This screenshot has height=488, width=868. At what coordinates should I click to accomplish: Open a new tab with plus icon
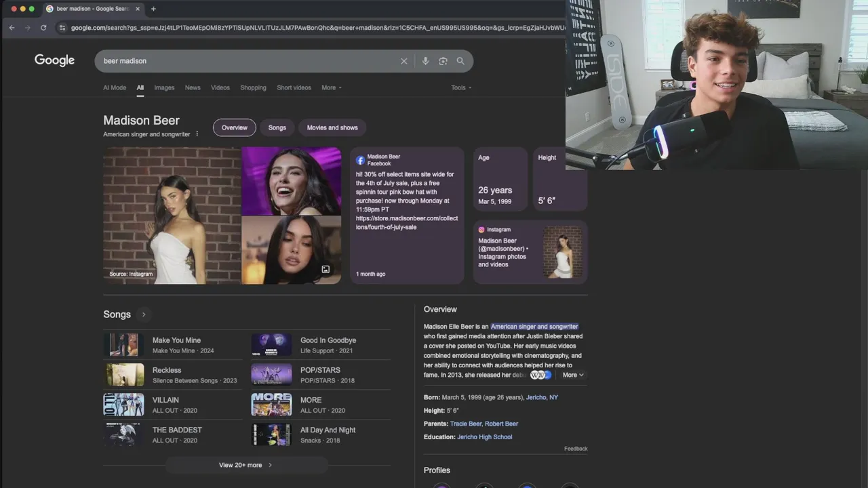153,9
